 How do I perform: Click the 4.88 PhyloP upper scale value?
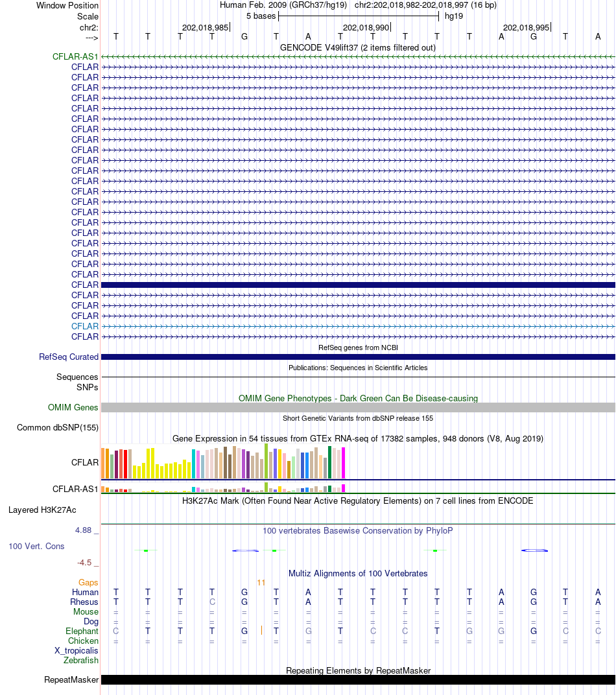point(83,530)
